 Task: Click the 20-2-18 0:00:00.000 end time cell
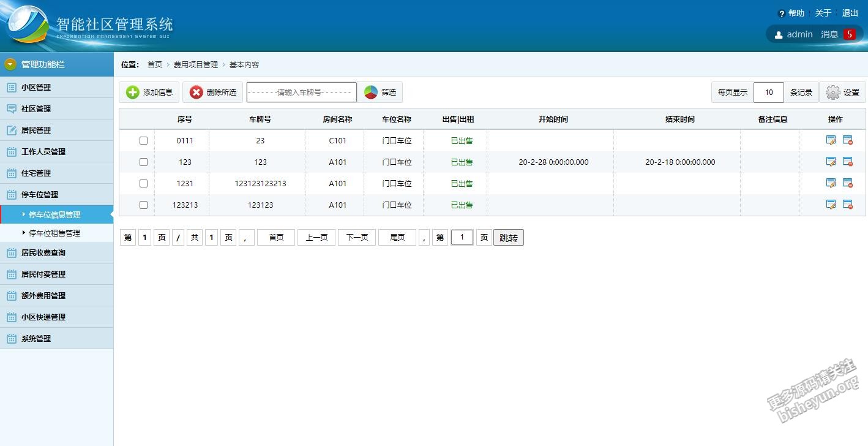(680, 162)
